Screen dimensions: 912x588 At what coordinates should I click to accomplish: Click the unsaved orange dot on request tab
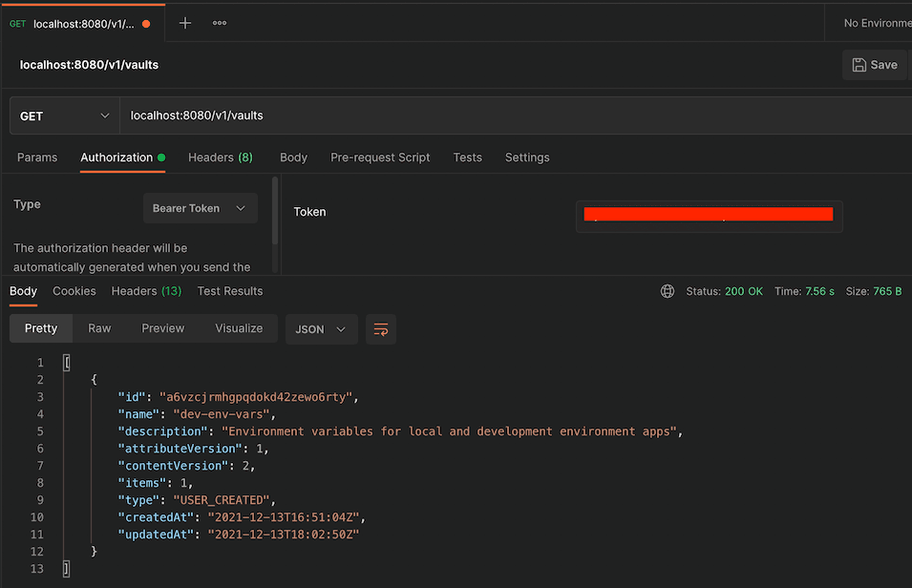click(146, 24)
